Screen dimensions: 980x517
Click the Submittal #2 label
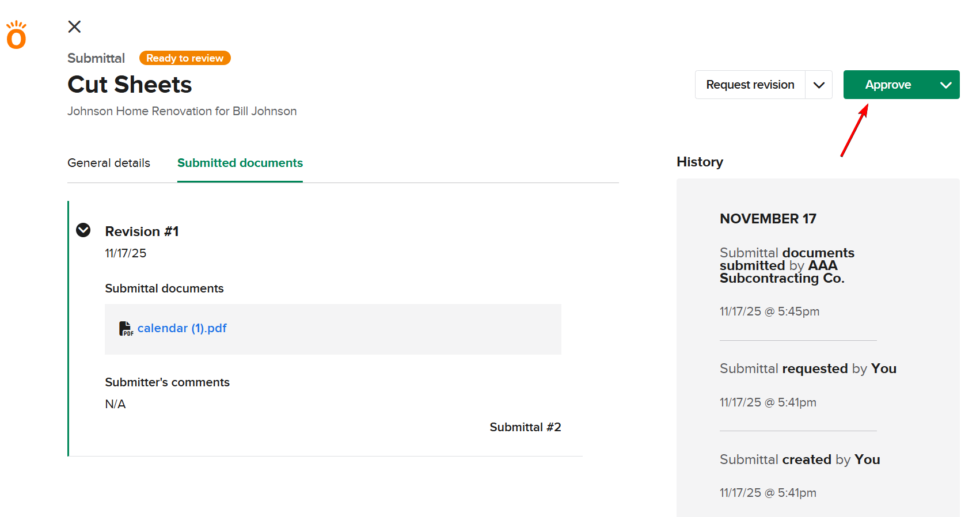point(525,427)
